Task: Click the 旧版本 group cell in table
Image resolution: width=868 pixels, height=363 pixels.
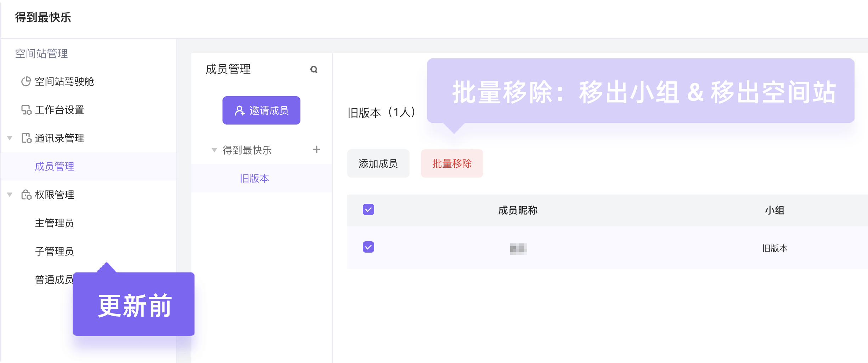Action: 775,248
